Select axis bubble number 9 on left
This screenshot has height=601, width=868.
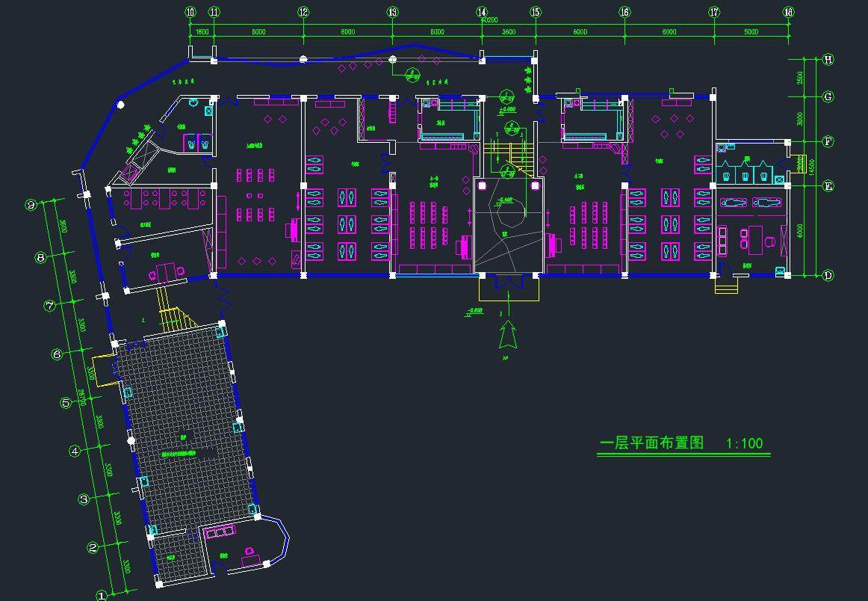pos(31,205)
